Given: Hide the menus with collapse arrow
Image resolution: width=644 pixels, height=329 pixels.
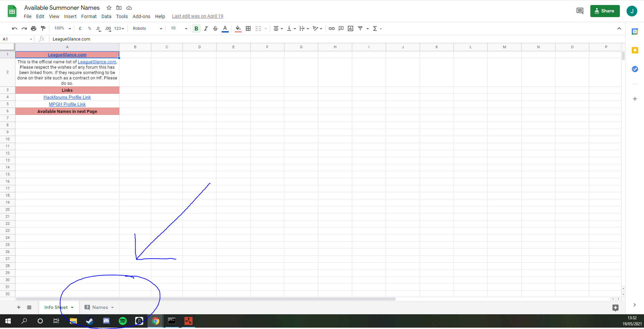Looking at the screenshot, I should pyautogui.click(x=619, y=28).
